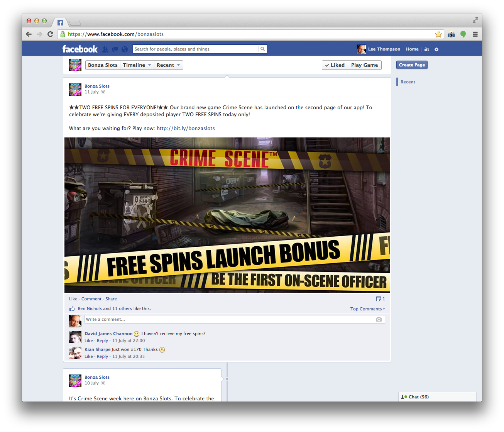The image size is (504, 432).
Task: Click the Bonza Slots header button
Action: point(103,65)
